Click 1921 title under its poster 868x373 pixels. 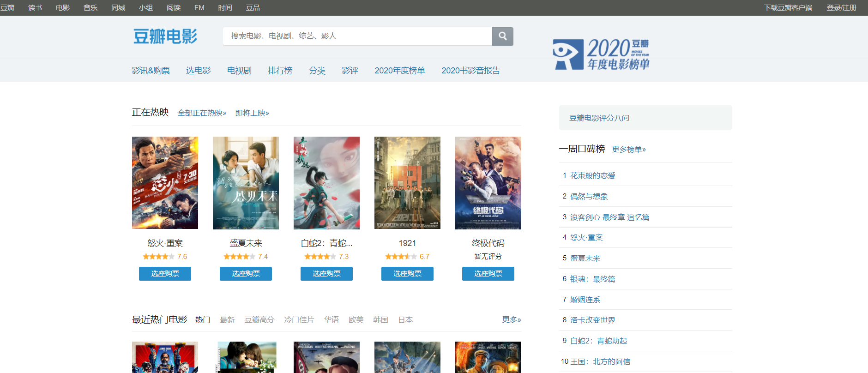[x=407, y=243]
